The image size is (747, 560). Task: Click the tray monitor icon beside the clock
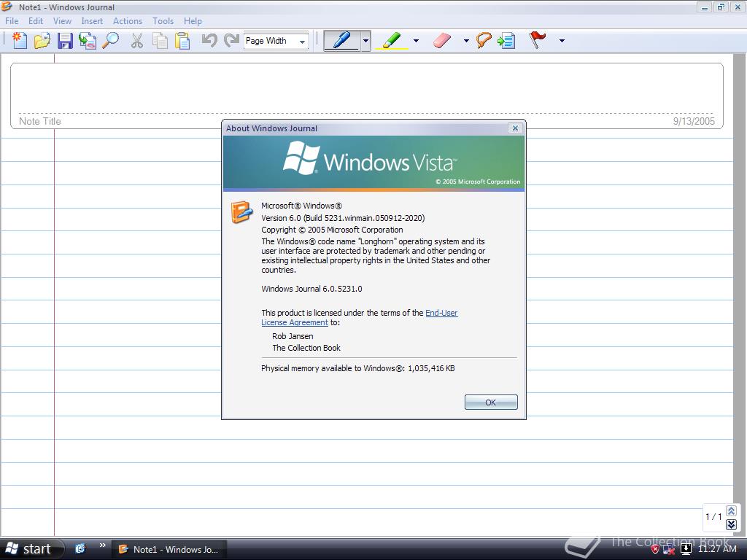coord(686,549)
